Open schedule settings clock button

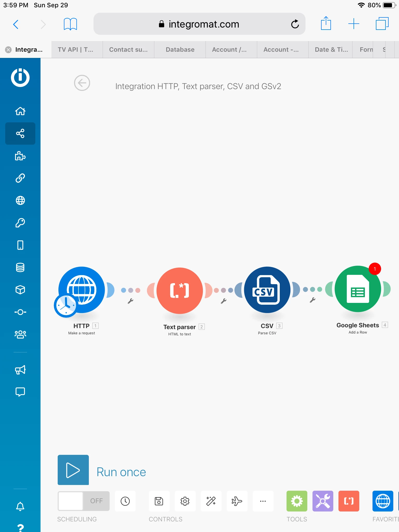point(125,501)
